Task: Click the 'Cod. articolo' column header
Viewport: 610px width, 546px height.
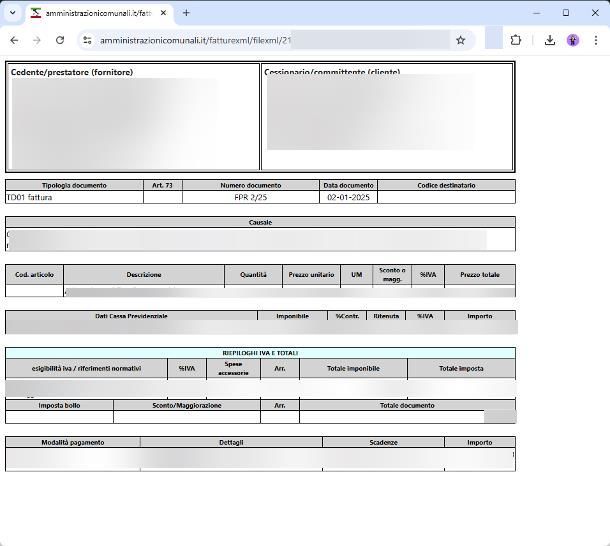Action: pos(34,275)
